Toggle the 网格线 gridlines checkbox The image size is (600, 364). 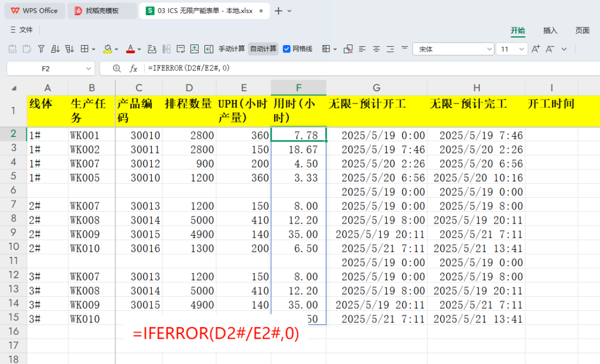click(287, 49)
